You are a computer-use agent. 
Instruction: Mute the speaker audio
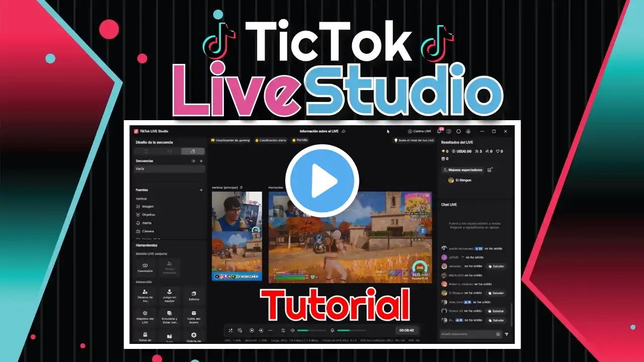(292, 330)
